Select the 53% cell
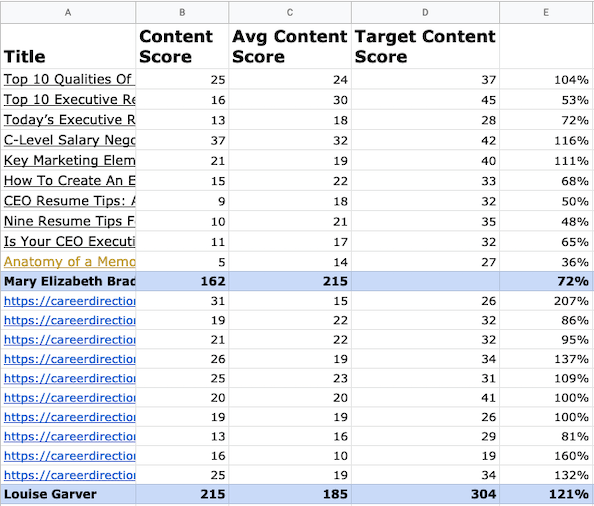This screenshot has width=594, height=506. 546,100
